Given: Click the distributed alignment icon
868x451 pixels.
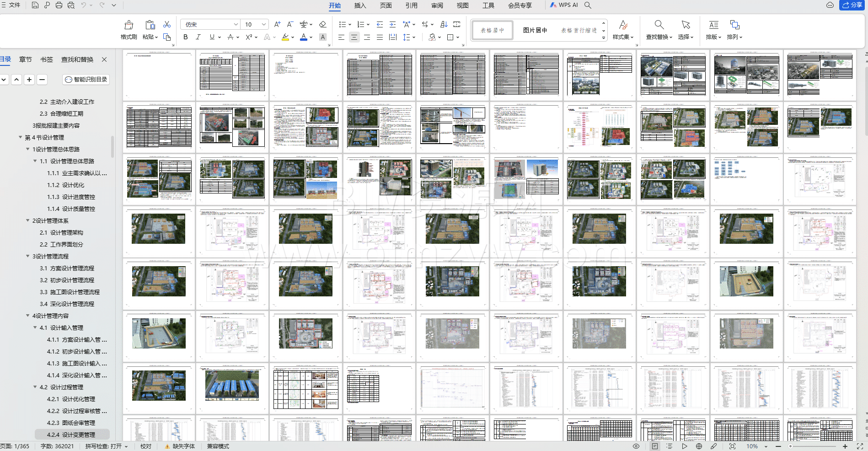Looking at the screenshot, I should pos(392,37).
